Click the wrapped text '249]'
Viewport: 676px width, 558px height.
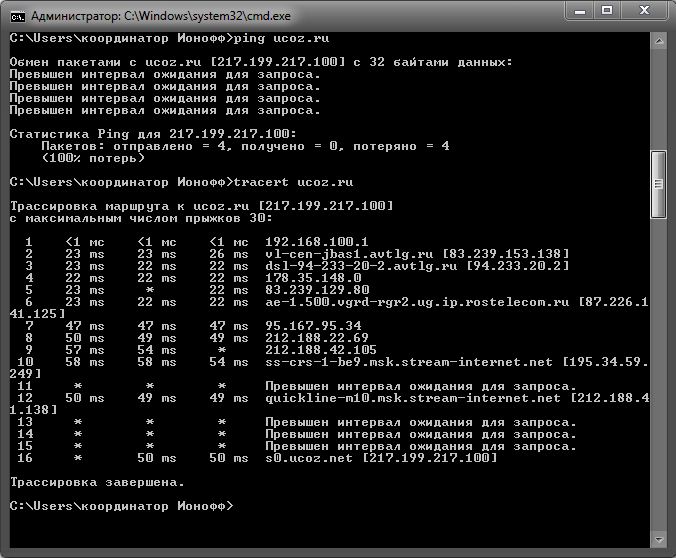click(x=25, y=373)
